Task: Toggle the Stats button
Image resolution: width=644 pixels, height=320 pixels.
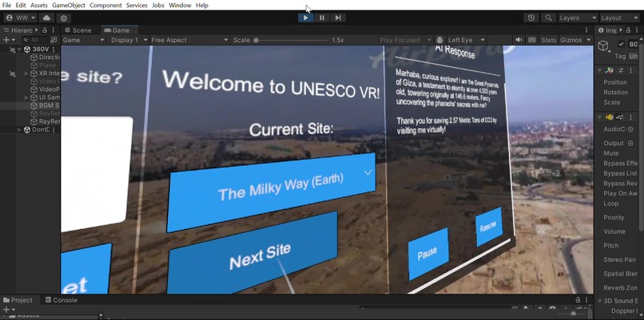Action: [548, 40]
